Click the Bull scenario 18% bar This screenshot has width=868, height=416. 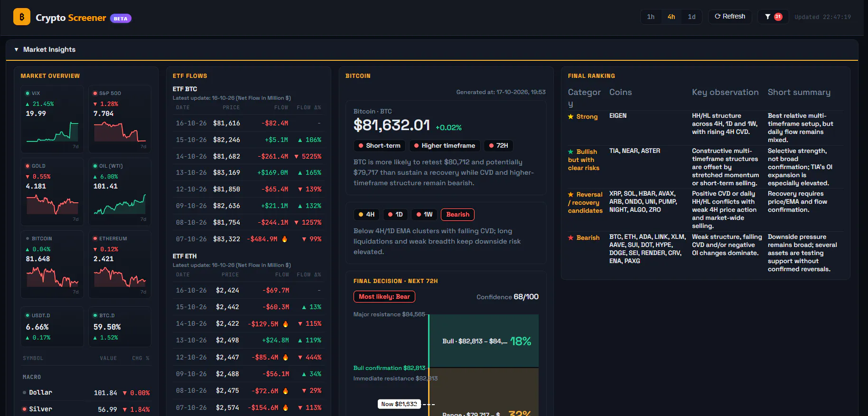click(484, 341)
